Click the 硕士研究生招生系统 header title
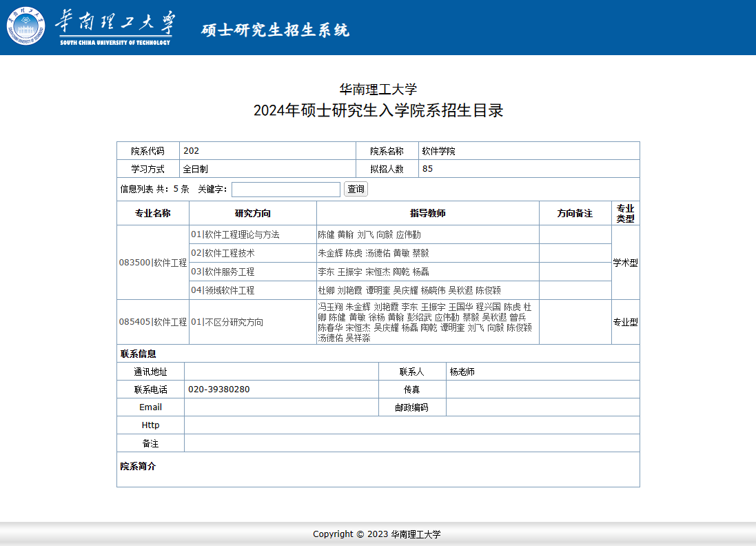756x546 pixels. [275, 30]
